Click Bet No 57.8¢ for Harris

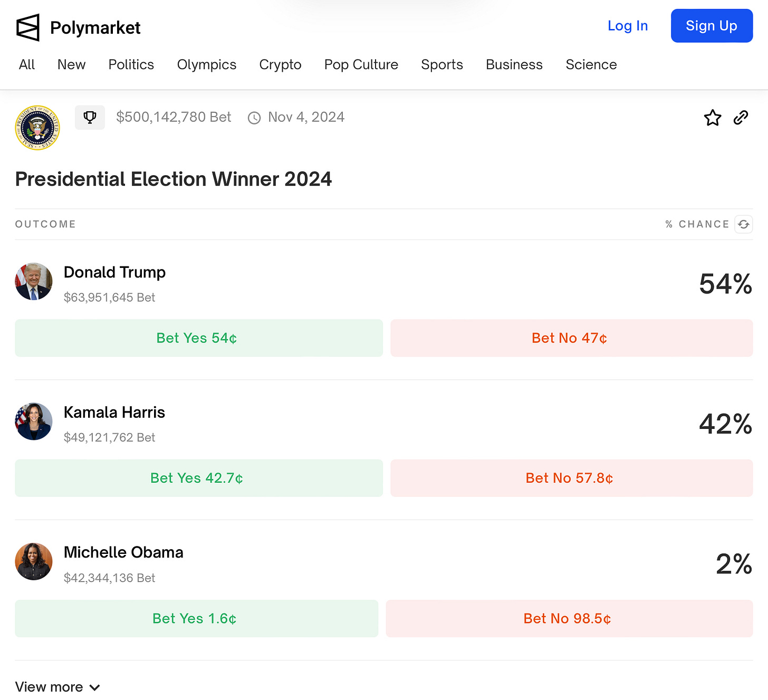point(572,478)
